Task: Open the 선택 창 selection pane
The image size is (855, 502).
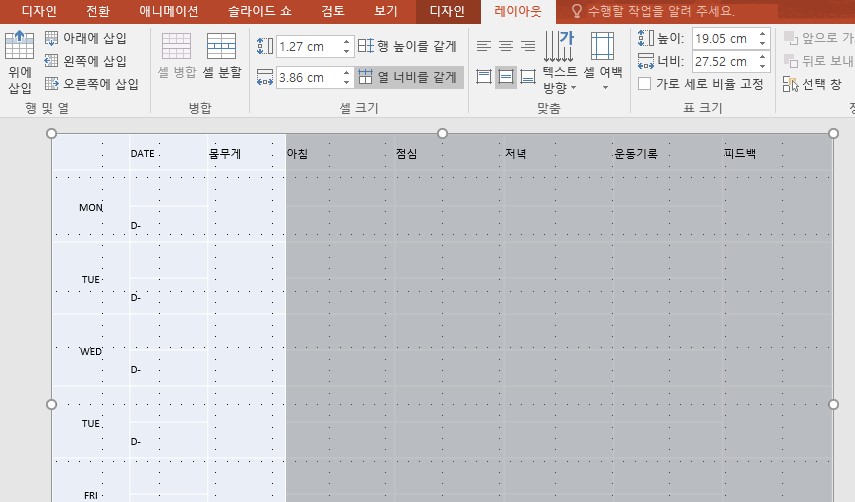Action: [812, 84]
